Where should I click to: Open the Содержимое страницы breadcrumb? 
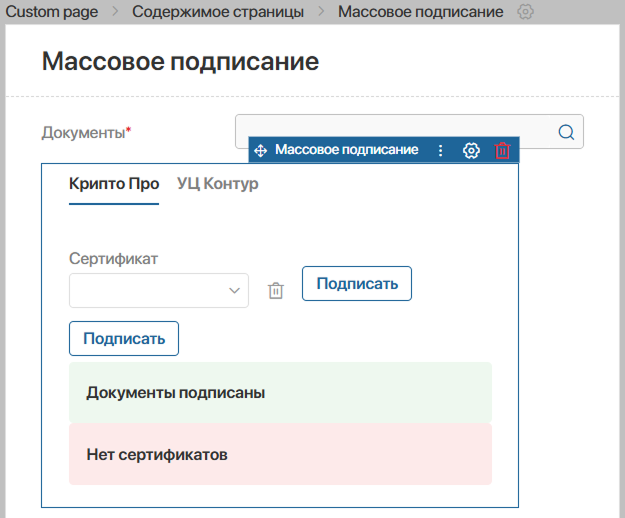tap(218, 12)
